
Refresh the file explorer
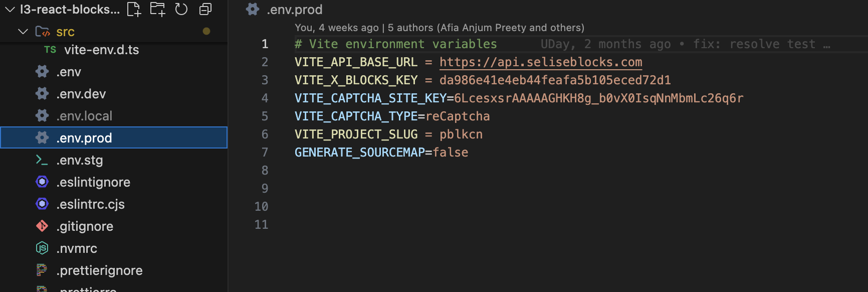coord(181,9)
